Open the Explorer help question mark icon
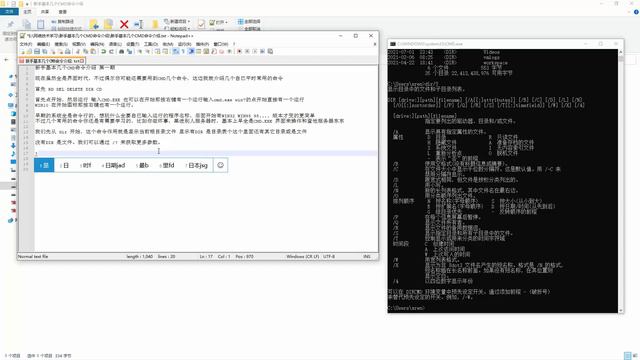The image size is (640, 360). point(636,12)
